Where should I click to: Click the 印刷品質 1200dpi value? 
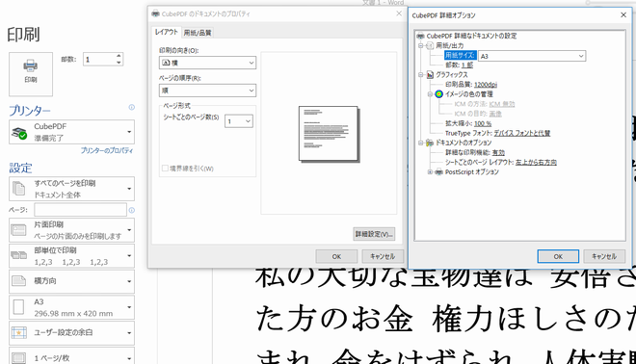click(486, 85)
